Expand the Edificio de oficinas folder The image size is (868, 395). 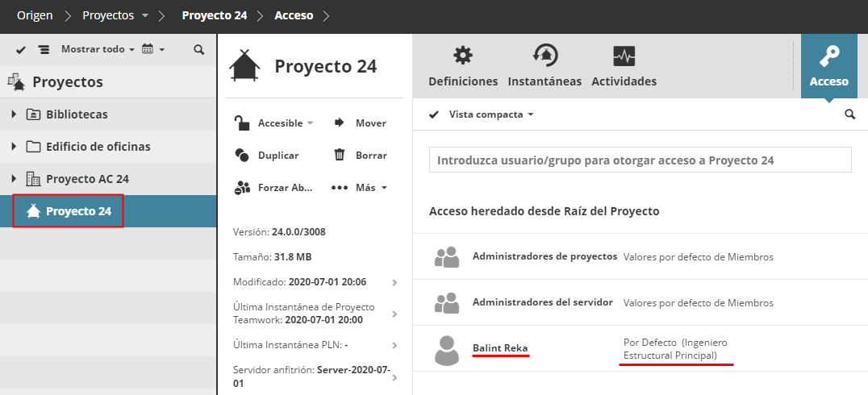pyautogui.click(x=15, y=147)
